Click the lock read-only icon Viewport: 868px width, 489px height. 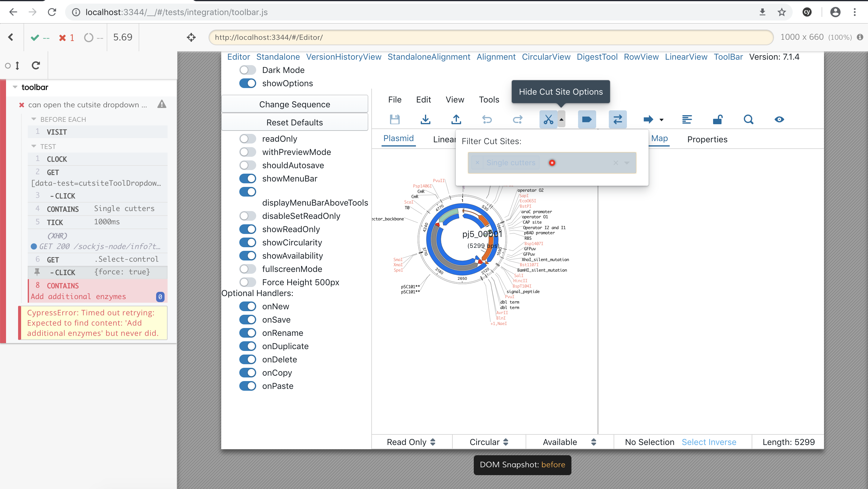point(717,119)
